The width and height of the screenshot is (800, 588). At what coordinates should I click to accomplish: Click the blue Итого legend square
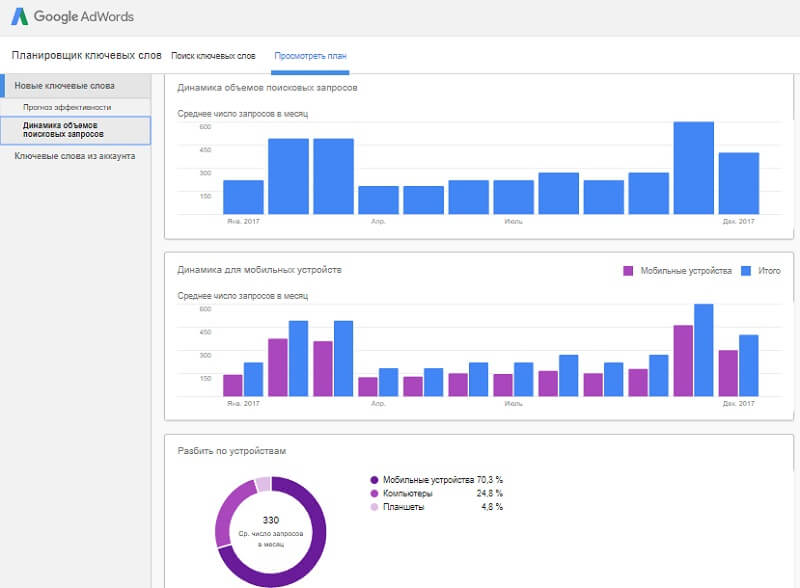745,271
